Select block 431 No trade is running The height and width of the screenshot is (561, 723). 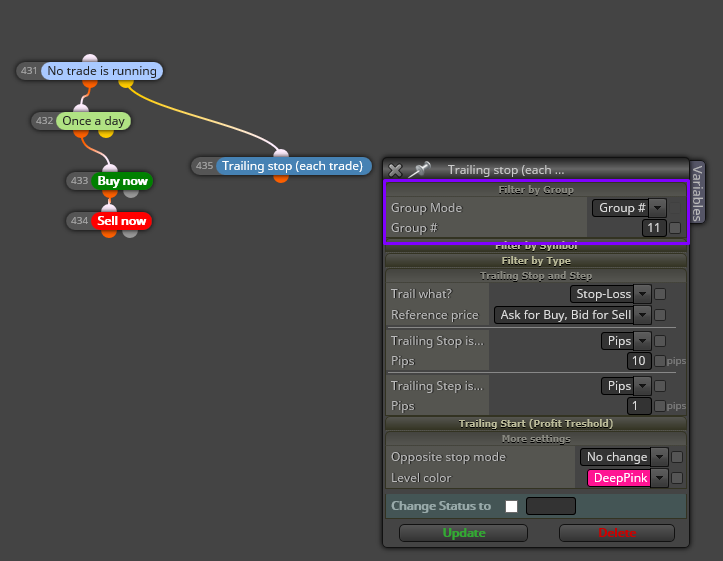coord(102,71)
